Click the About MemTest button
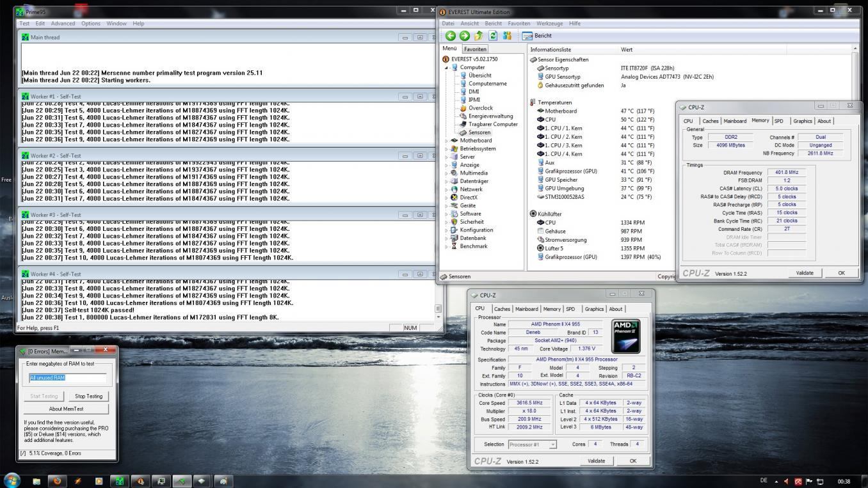Screen dimensions: 868x488 coord(66,409)
